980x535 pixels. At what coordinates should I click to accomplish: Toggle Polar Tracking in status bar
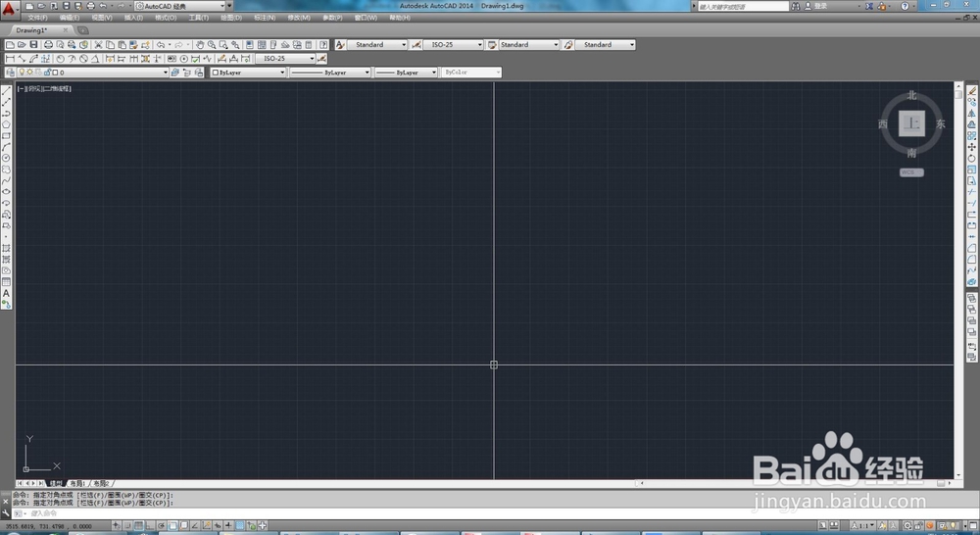162,525
